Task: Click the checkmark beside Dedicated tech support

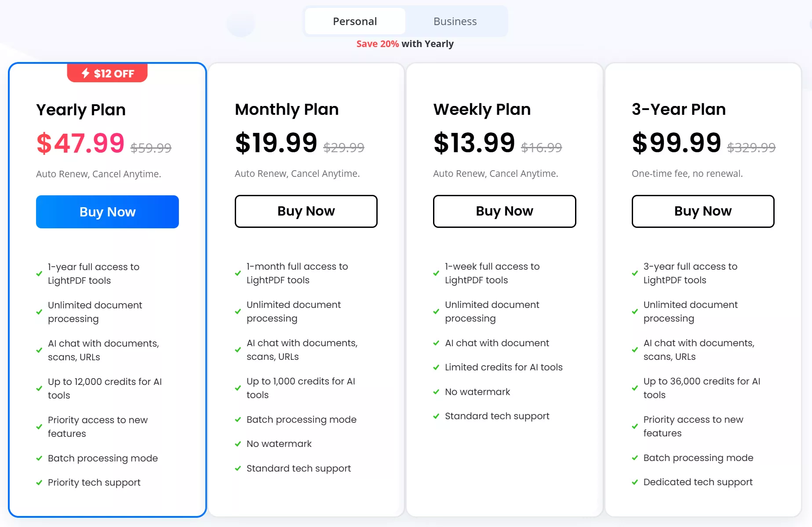Action: click(x=634, y=482)
